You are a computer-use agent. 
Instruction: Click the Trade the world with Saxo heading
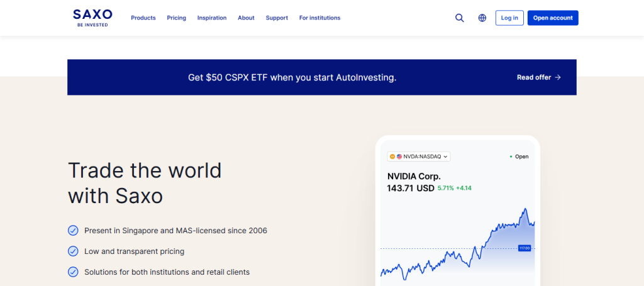(145, 183)
